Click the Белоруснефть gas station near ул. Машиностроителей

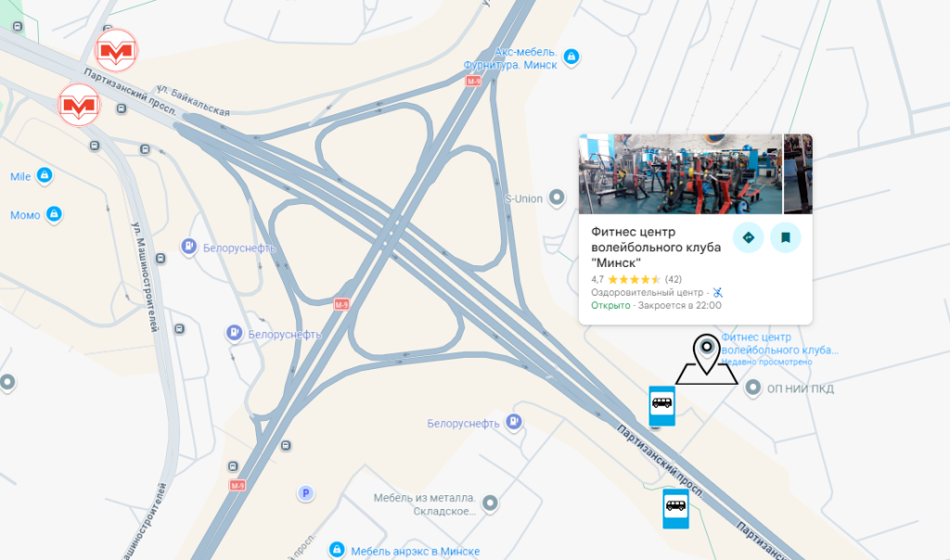click(x=189, y=247)
